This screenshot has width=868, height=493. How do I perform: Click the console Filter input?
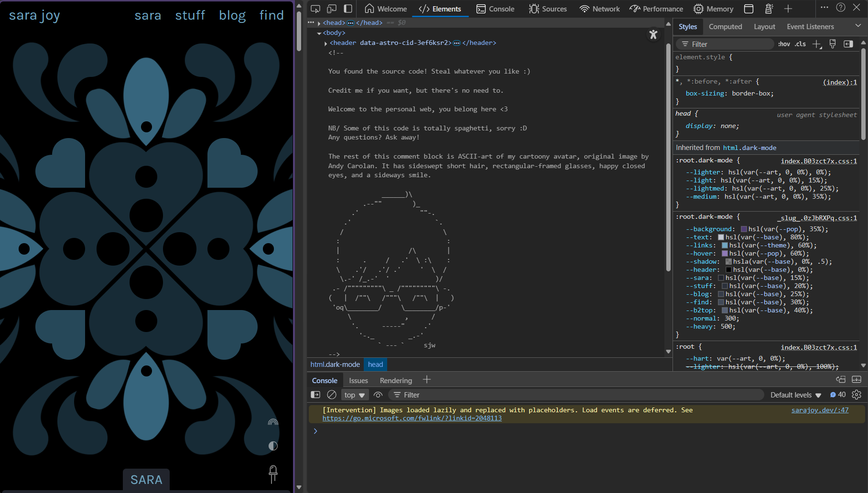point(576,395)
